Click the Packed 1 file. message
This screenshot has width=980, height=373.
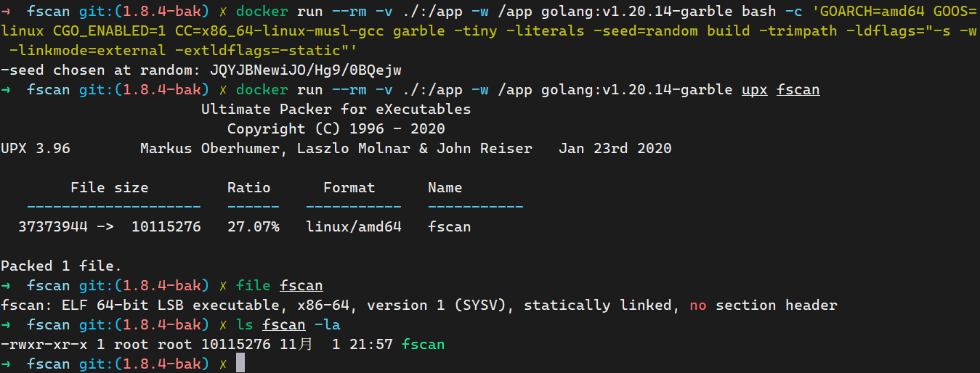(x=62, y=266)
